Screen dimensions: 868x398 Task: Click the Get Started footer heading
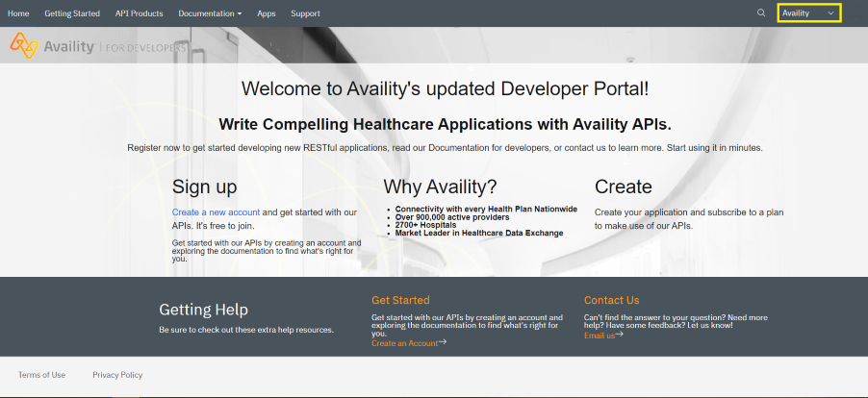click(400, 300)
